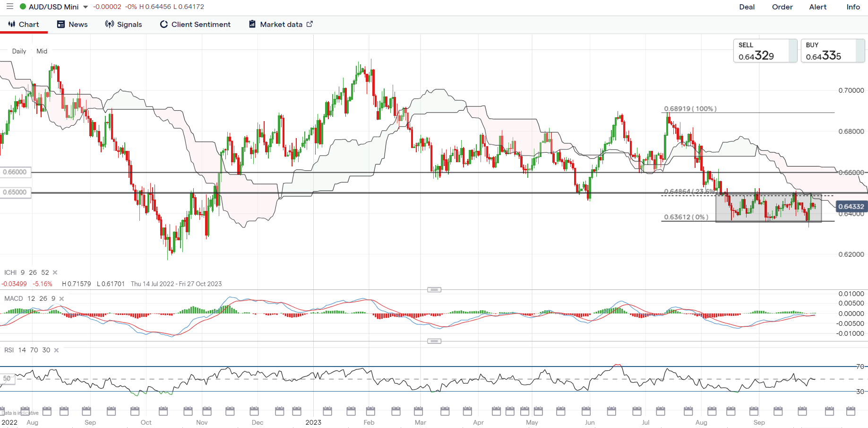Viewport: 868px width, 428px height.
Task: Switch to the Chart tab
Action: click(x=24, y=25)
